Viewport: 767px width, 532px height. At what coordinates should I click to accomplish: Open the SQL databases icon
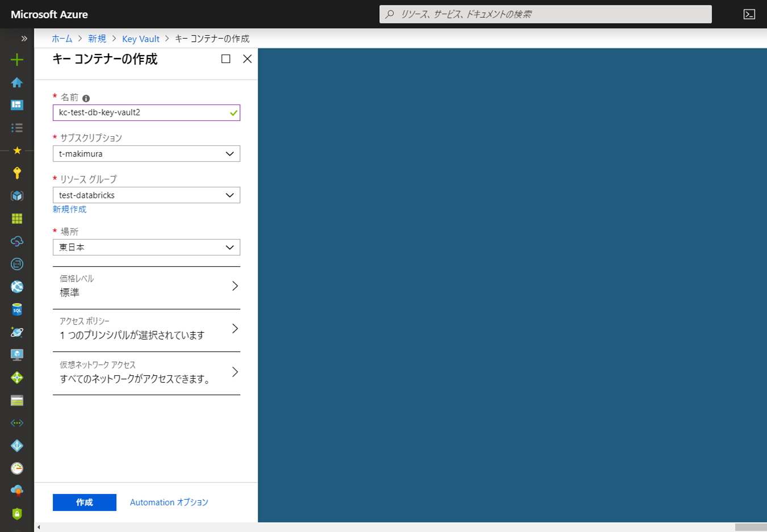click(17, 309)
